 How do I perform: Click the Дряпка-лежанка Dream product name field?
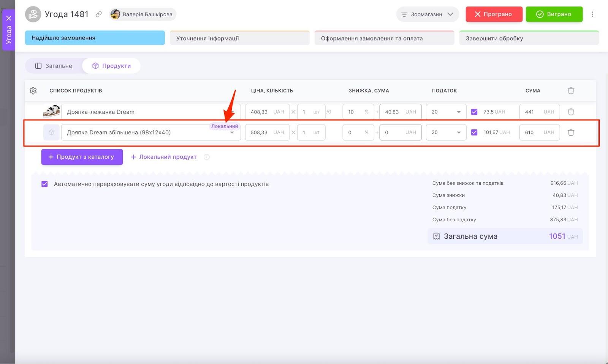[x=151, y=112]
